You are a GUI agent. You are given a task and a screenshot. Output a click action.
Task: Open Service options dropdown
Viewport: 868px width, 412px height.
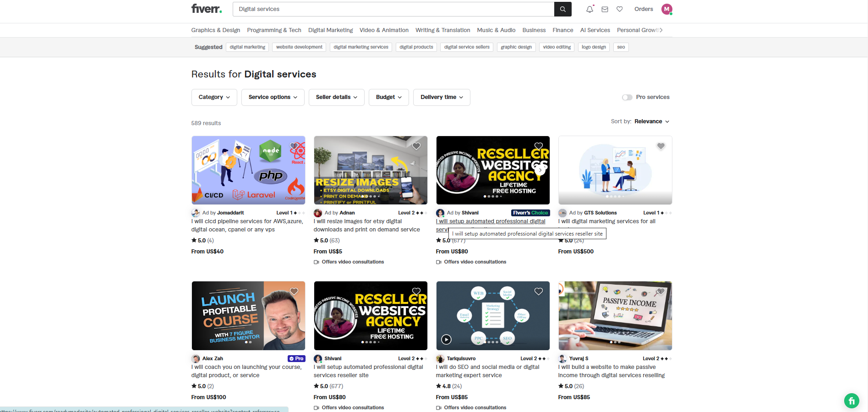point(273,97)
